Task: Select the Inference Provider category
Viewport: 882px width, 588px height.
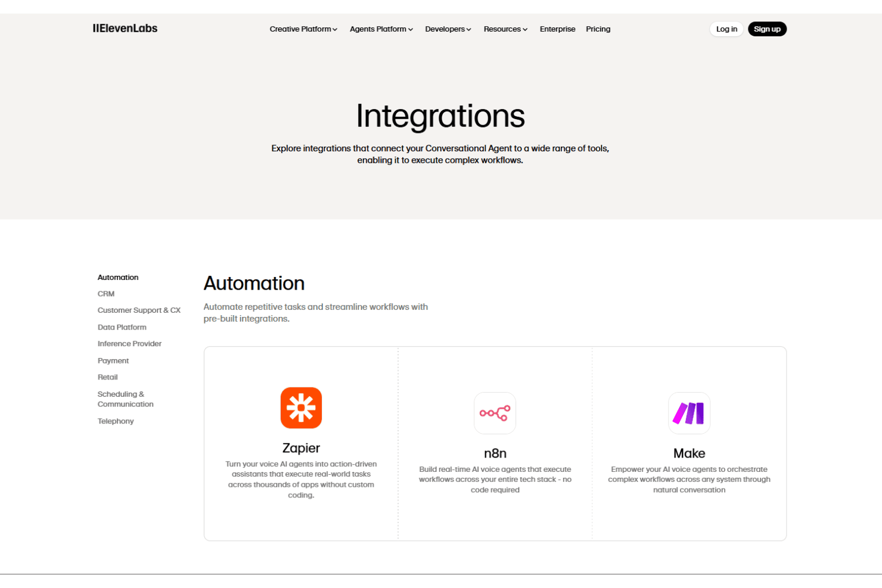Action: (x=129, y=344)
